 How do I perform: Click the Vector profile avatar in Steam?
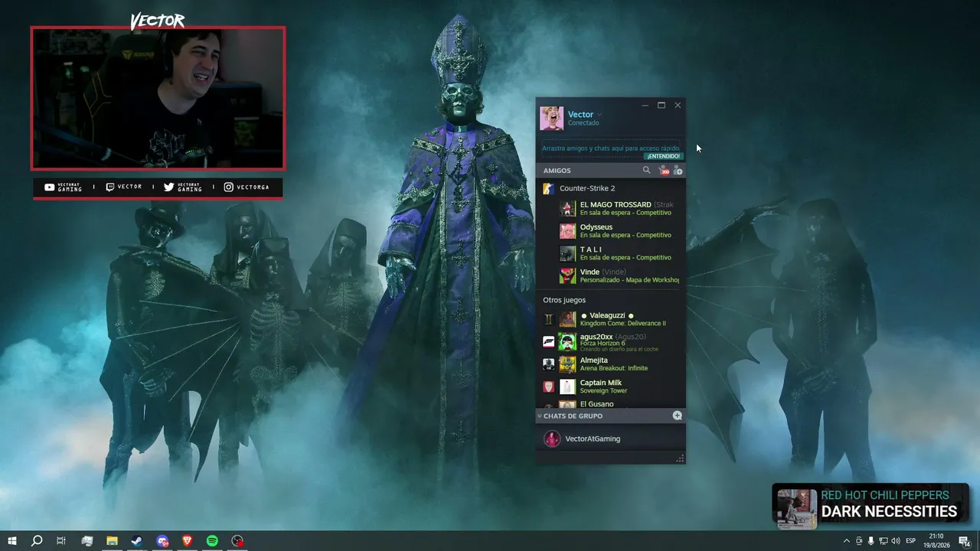click(551, 118)
